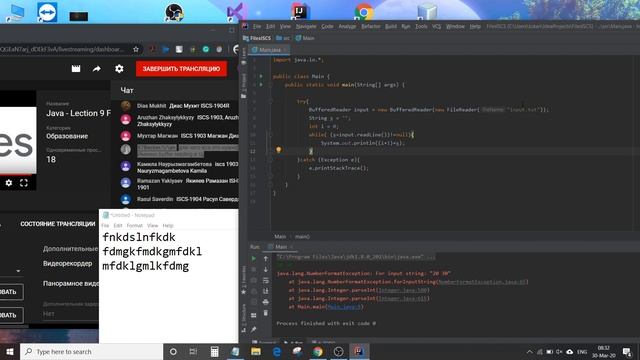Open IntelliJ IDEA desktop shortcut
The width and height of the screenshot is (640, 360).
point(300,11)
